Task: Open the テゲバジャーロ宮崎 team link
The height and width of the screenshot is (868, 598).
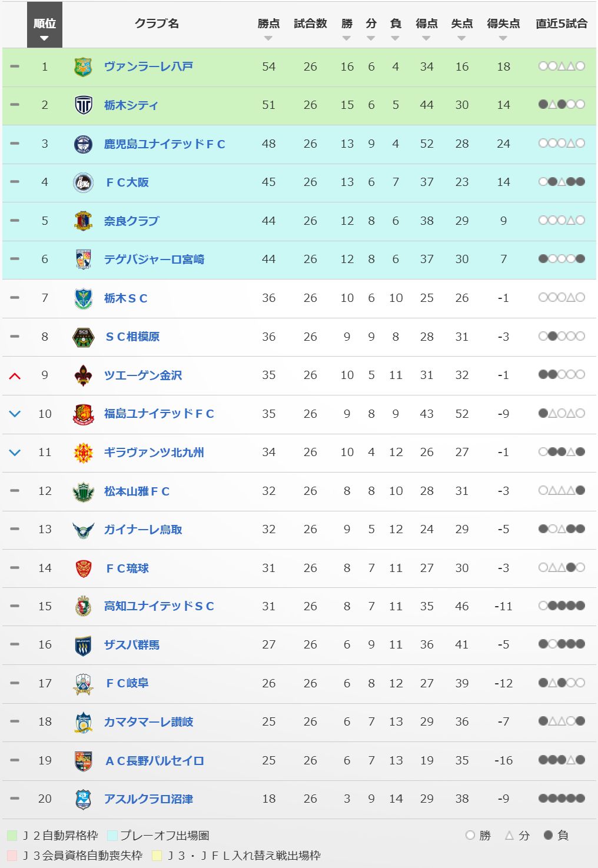Action: pyautogui.click(x=154, y=260)
